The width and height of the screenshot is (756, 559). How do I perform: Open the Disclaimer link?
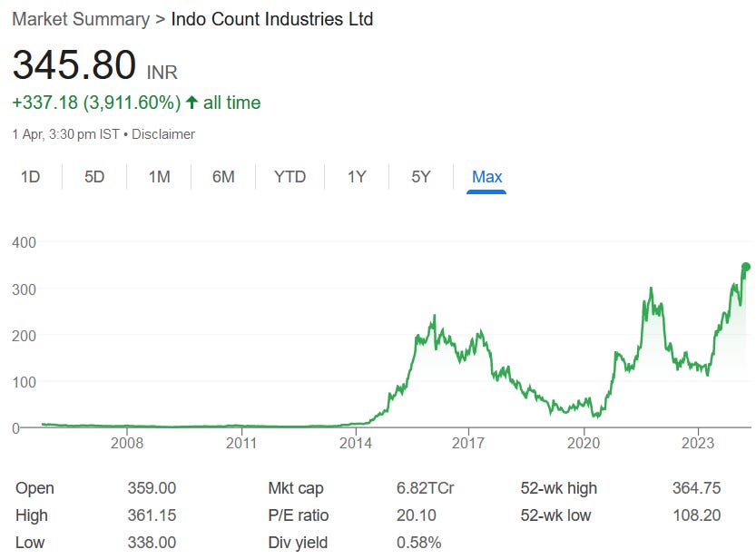(x=163, y=134)
